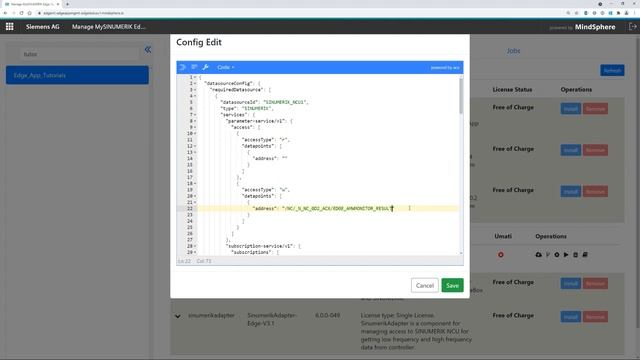Click the Umati column header
Screen dimensions: 640x360
(x=503, y=236)
